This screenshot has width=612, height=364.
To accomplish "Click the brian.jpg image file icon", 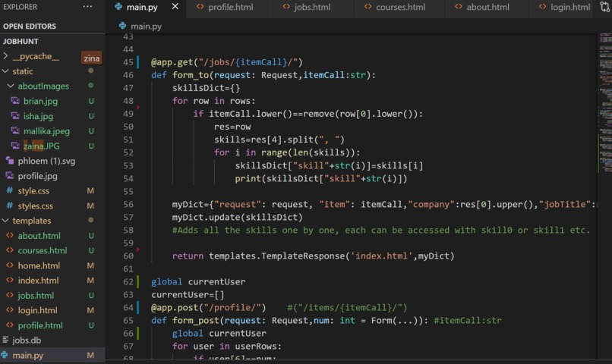I will (x=15, y=101).
